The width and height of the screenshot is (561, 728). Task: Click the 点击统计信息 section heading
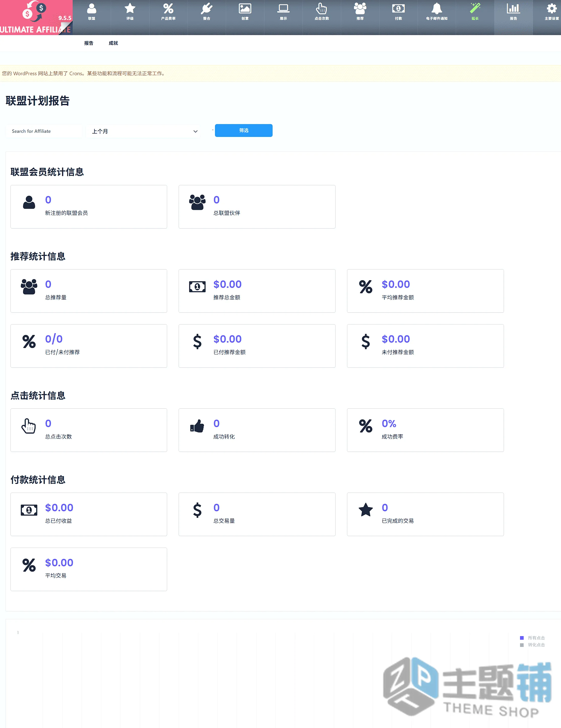pyautogui.click(x=38, y=395)
